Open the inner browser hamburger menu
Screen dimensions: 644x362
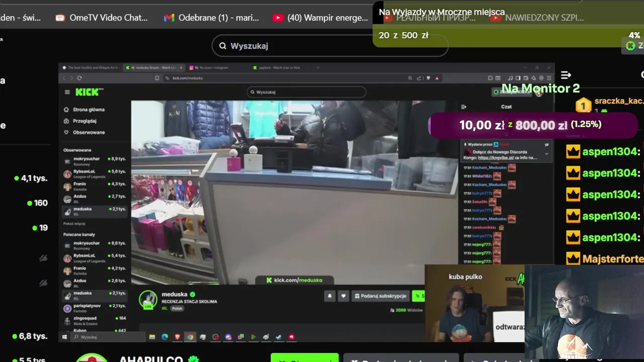(x=549, y=78)
